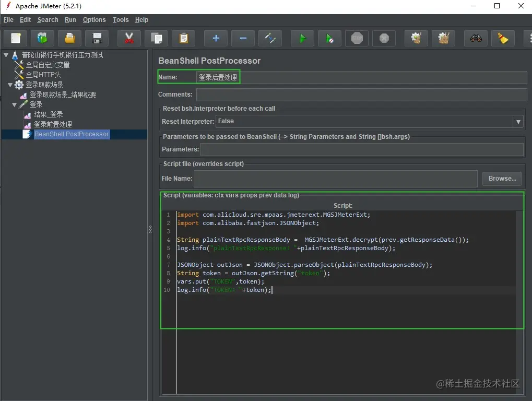Image resolution: width=532 pixels, height=401 pixels.
Task: Start the test with the green arrow
Action: [302, 38]
